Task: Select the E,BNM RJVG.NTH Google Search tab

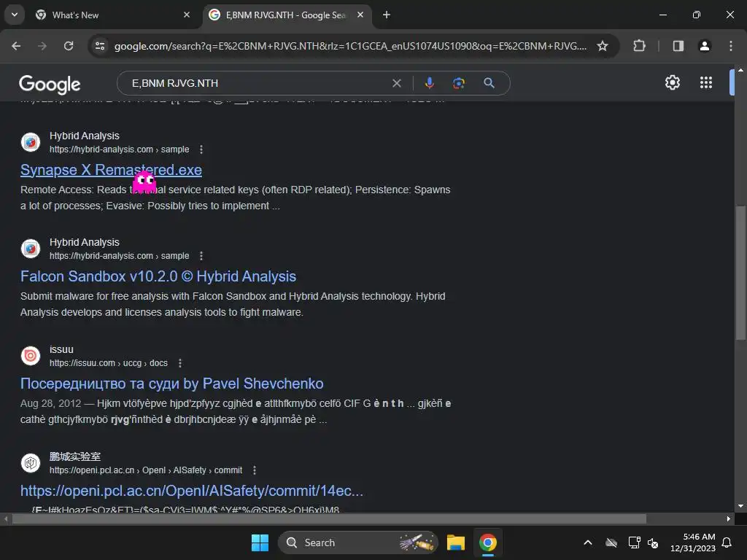Action: point(287,15)
